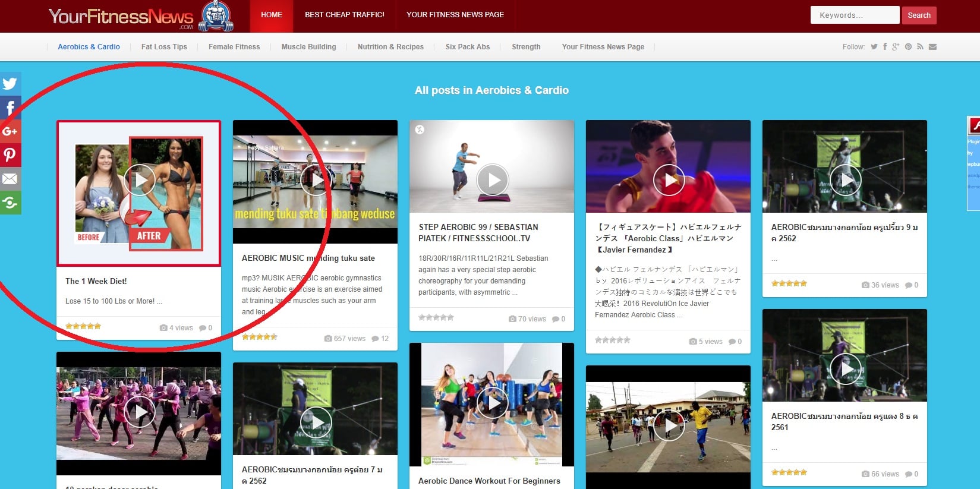Open the STEP AEROBIC 99 / SEBASTIAN PIATEK title
The width and height of the screenshot is (980, 489).
point(478,233)
